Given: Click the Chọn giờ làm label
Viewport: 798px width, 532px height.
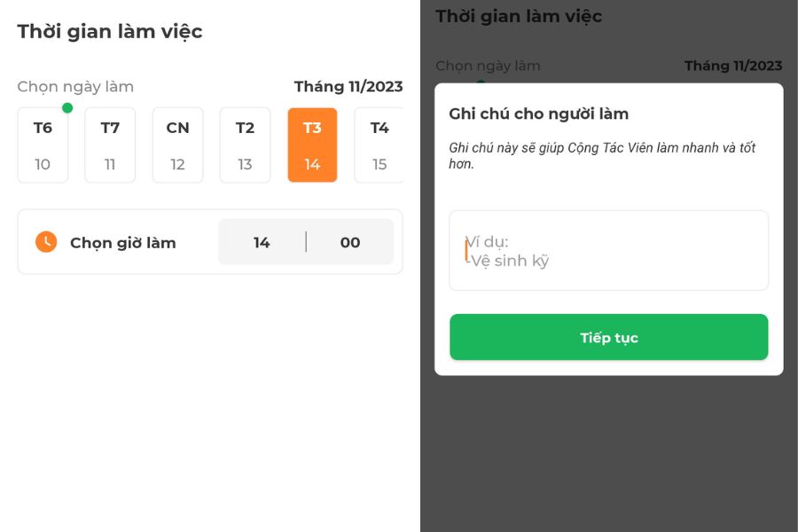Looking at the screenshot, I should pos(123,243).
